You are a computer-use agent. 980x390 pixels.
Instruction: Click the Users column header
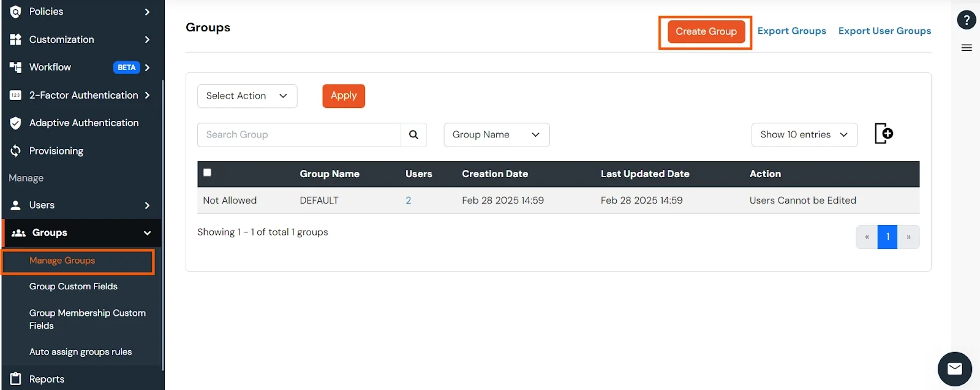tap(419, 174)
